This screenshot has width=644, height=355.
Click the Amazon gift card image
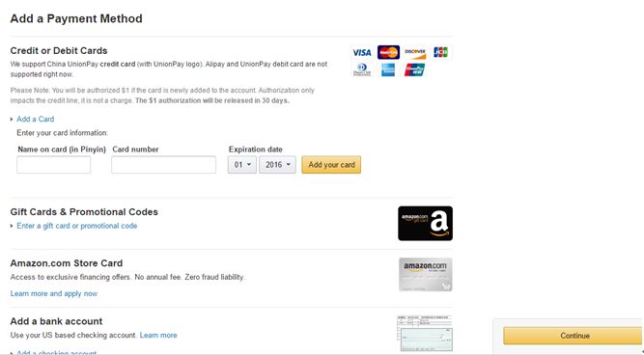[425, 223]
